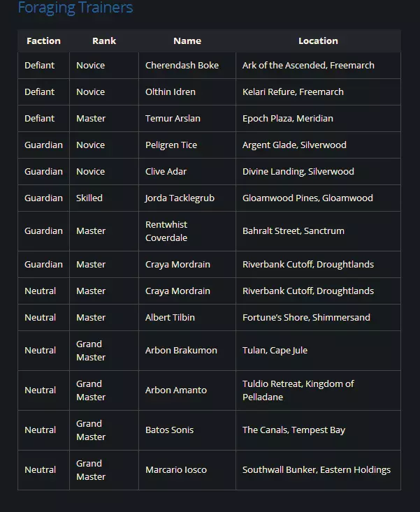This screenshot has width=420, height=512.
Task: Select the Bahralt Street, Sanctrum location cell
Action: (294, 231)
